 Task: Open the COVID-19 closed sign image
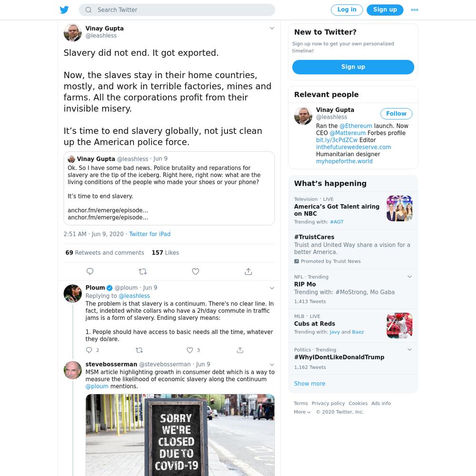coord(180,435)
